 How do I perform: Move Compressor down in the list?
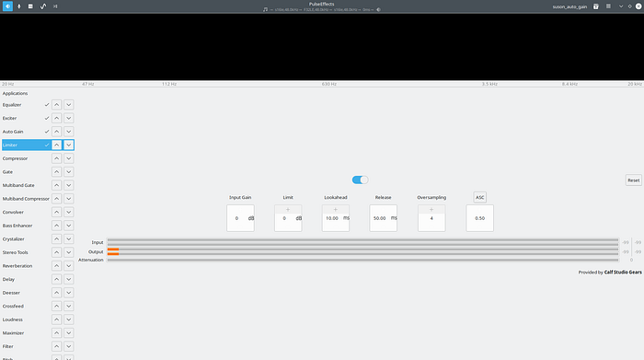coord(69,158)
